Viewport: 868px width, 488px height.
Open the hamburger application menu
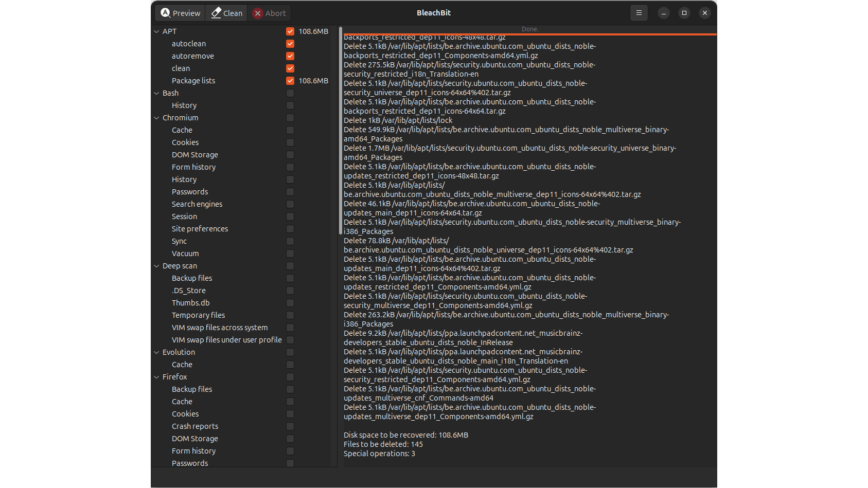(x=639, y=13)
